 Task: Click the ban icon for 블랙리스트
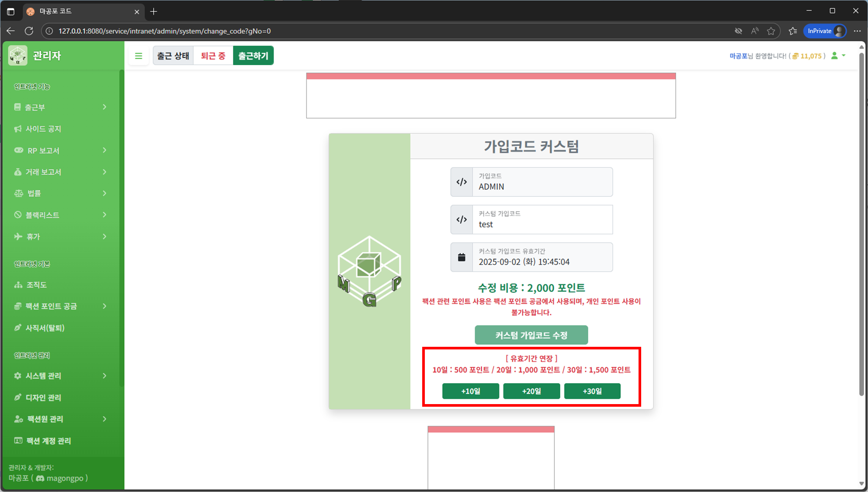18,215
